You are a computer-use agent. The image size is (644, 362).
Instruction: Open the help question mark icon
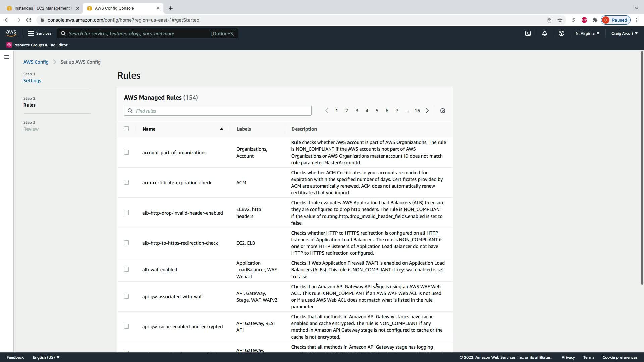[x=561, y=33]
